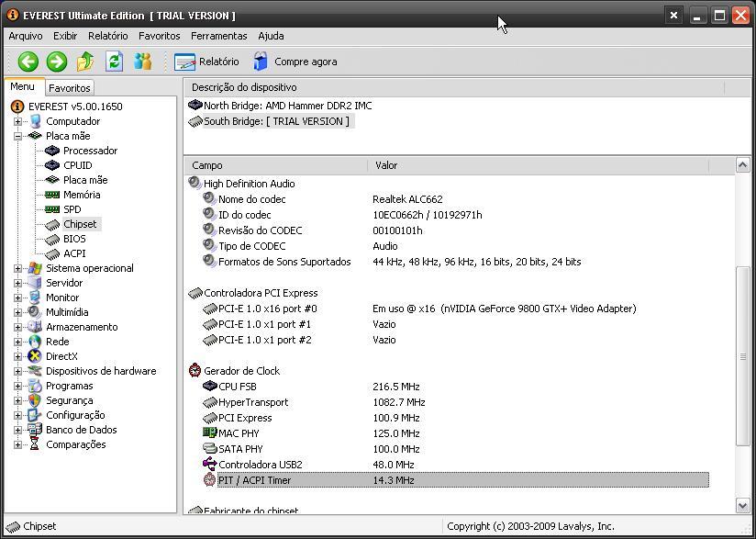This screenshot has width=756, height=539.
Task: Select the Configuração tree item
Action: 75,415
